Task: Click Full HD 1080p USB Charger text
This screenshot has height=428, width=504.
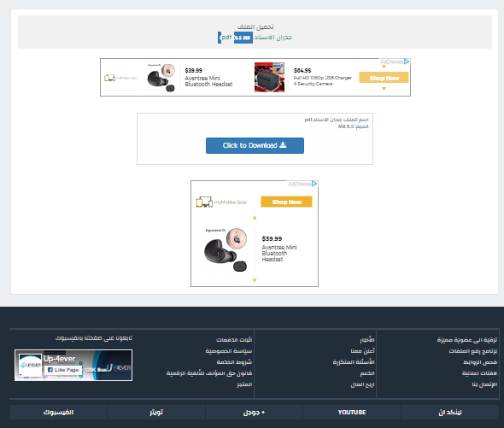Action: [x=323, y=80]
